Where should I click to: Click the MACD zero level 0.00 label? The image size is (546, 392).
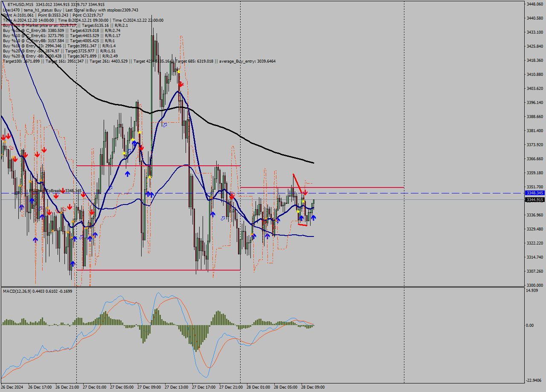point(530,325)
